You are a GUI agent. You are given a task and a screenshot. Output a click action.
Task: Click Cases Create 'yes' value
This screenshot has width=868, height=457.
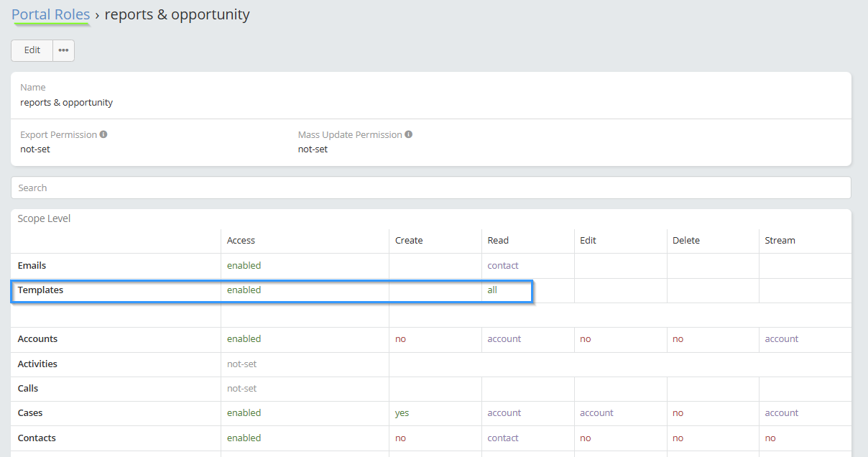pos(402,413)
